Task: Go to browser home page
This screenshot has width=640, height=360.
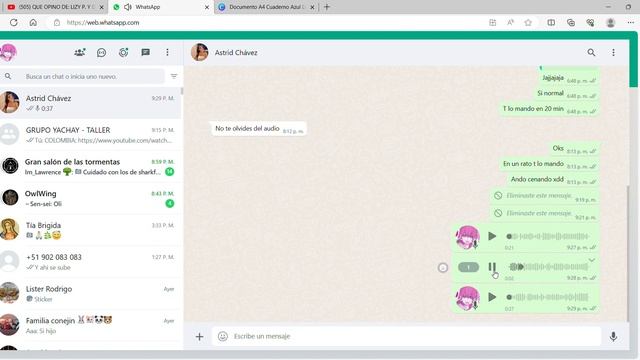Action: pos(33,22)
